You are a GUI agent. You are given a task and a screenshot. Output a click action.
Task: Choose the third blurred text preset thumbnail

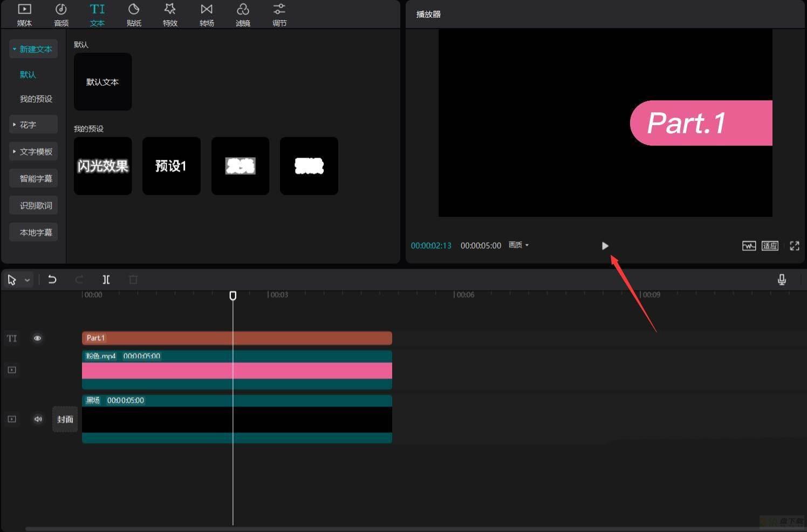tap(240, 166)
